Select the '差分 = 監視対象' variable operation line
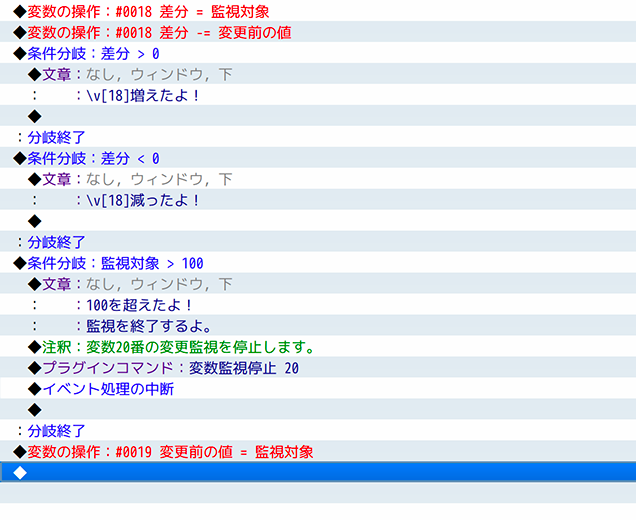The height and width of the screenshot is (520, 636). (x=140, y=11)
